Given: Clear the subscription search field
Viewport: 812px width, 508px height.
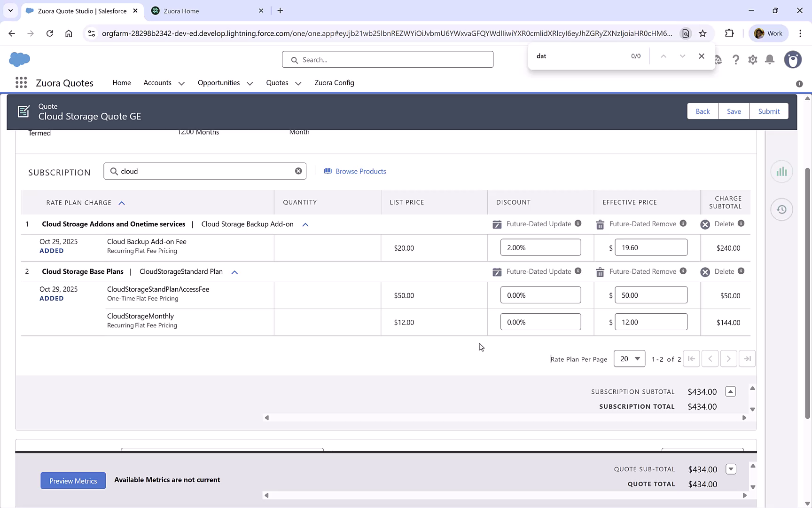Looking at the screenshot, I should [298, 171].
